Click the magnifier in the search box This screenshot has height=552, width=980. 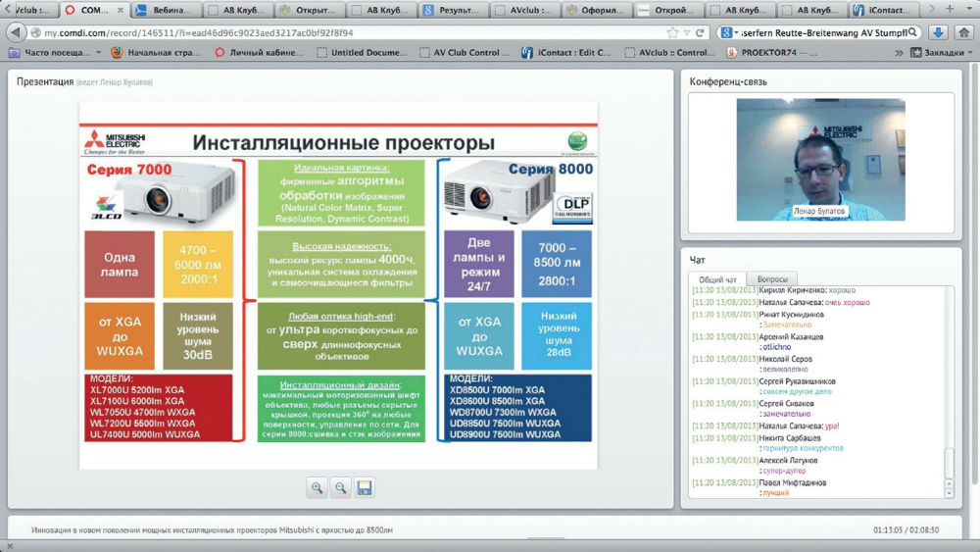tap(913, 32)
